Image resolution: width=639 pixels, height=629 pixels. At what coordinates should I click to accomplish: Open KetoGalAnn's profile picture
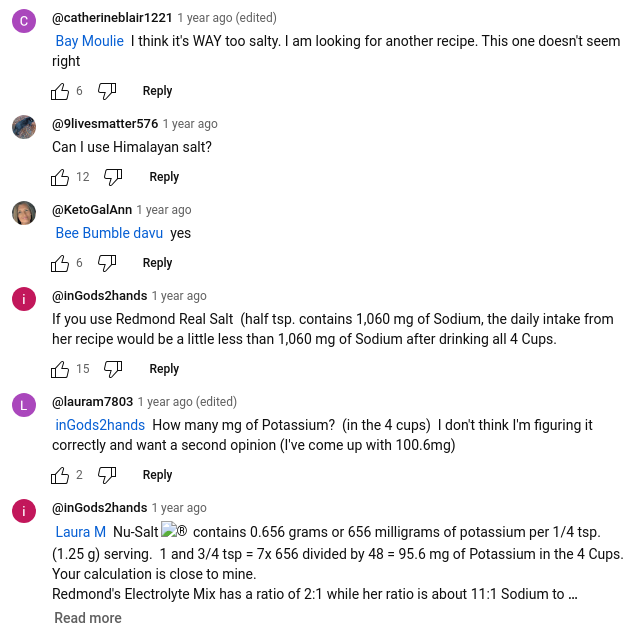click(24, 213)
